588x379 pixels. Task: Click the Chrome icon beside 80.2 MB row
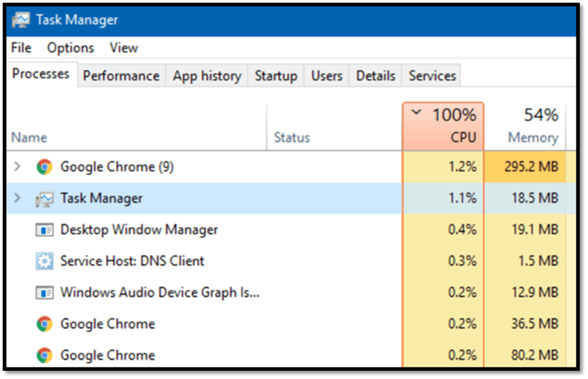(44, 356)
